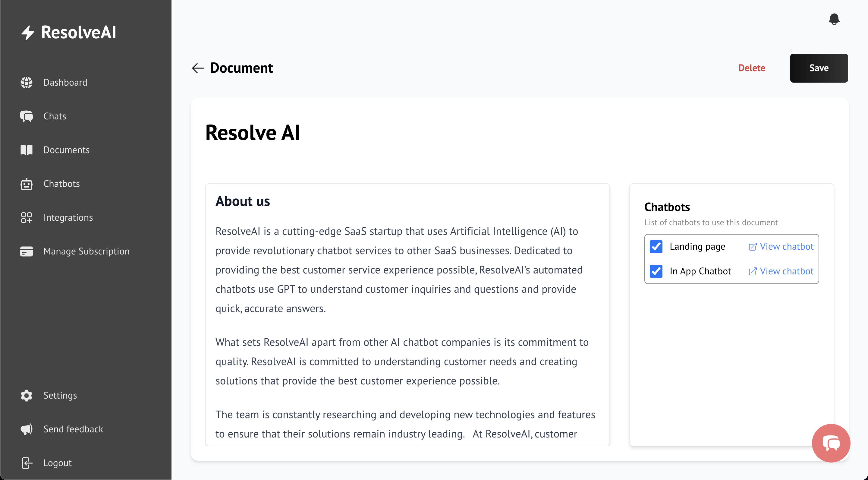
Task: Click the Send feedback megaphone icon
Action: [x=26, y=429]
